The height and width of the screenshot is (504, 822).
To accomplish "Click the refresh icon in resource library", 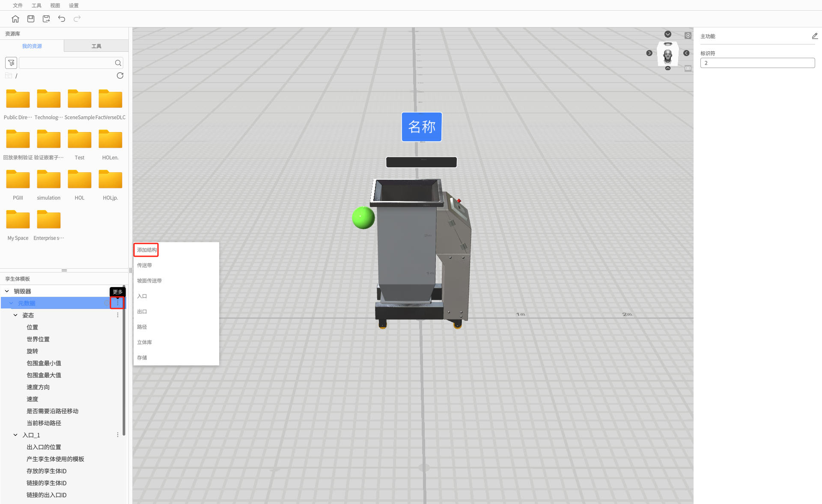I will (120, 76).
